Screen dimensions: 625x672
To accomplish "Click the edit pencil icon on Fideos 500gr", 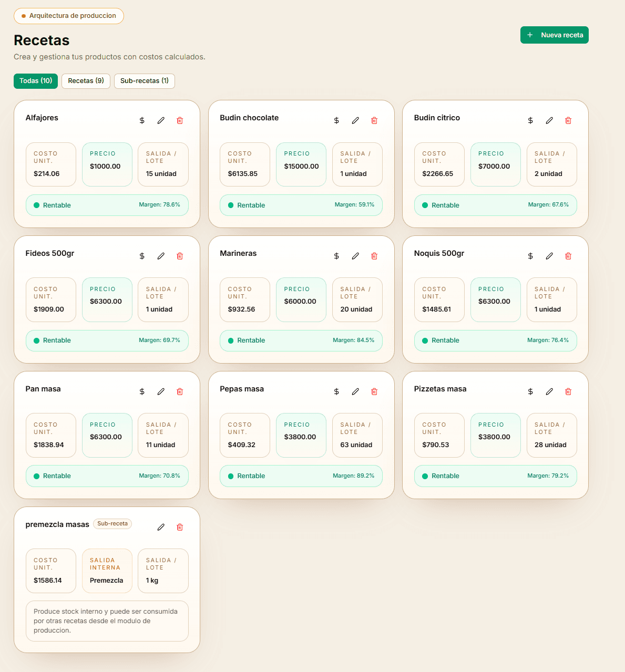I will [x=161, y=256].
